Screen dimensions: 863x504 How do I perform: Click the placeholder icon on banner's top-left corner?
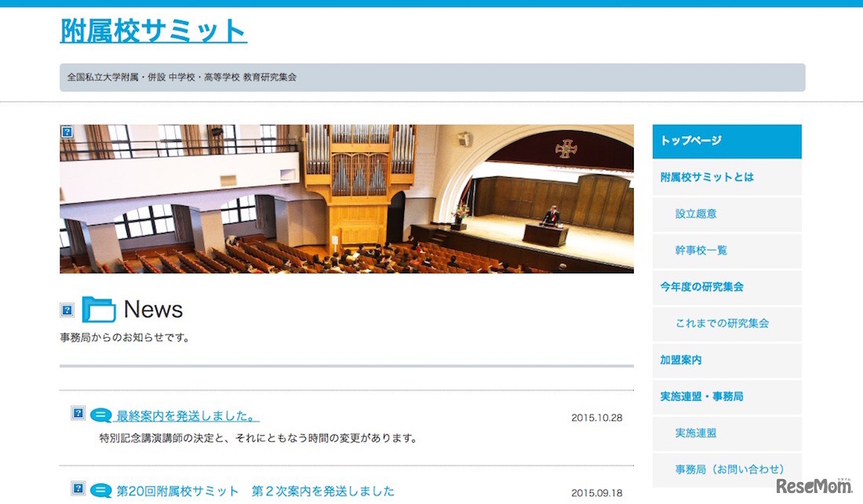(67, 132)
